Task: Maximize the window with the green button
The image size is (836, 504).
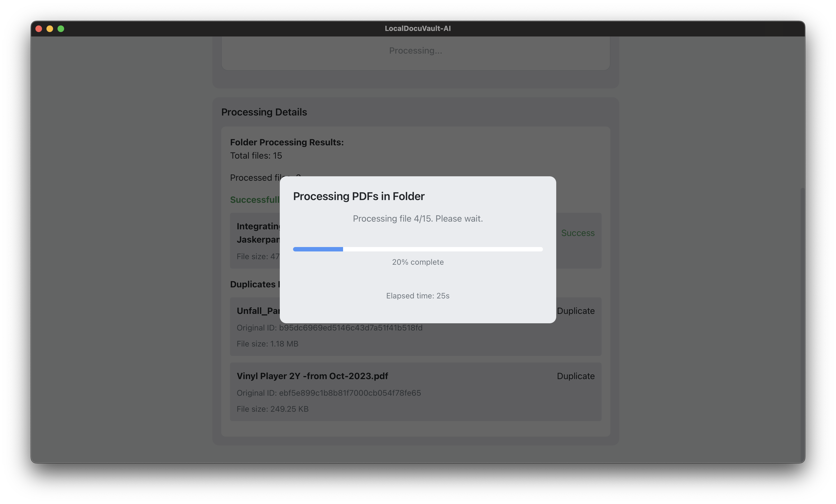Action: (61, 29)
